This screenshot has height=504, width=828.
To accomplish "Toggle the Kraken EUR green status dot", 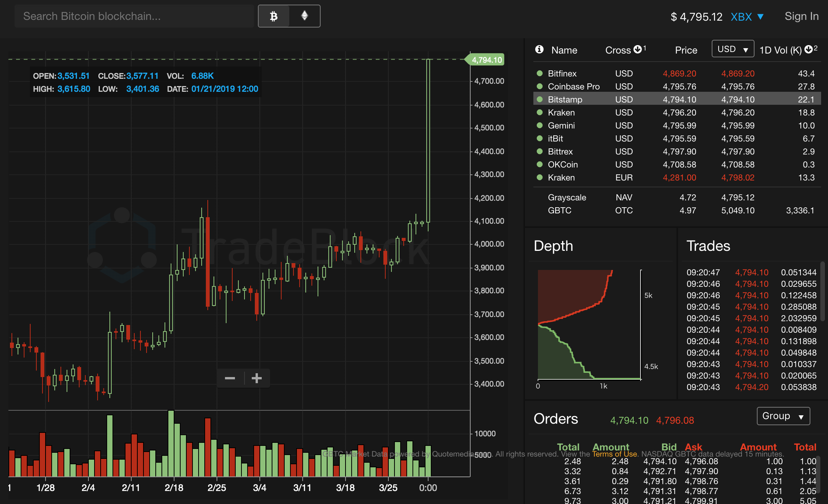I will [x=540, y=177].
